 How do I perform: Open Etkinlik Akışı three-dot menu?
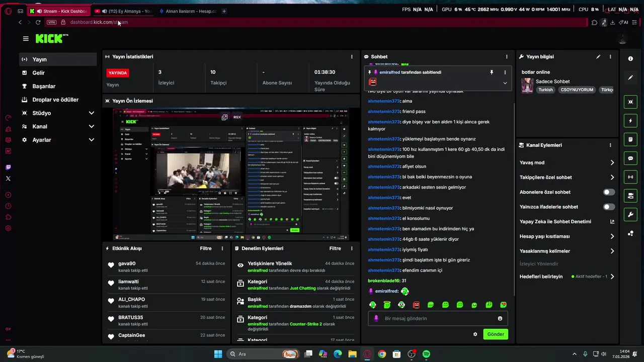click(222, 248)
